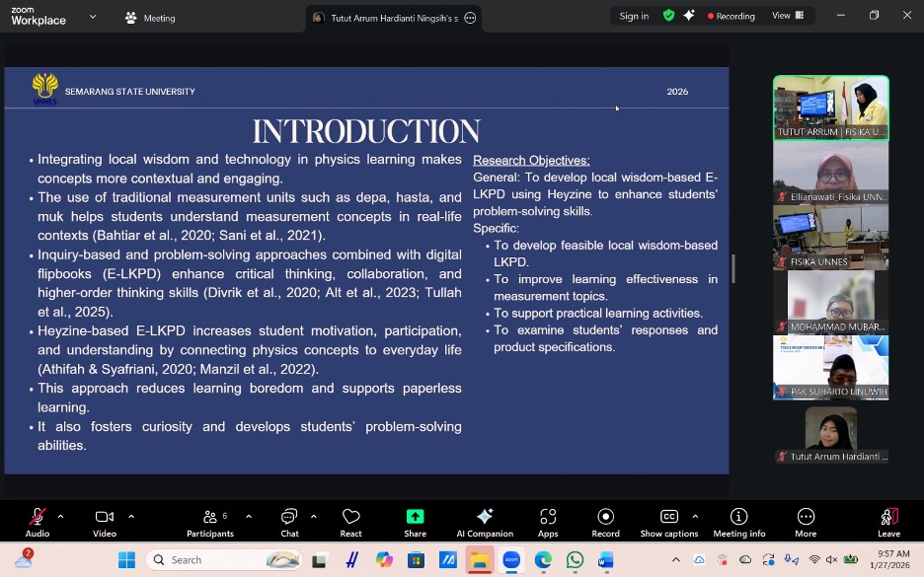Open WhatsApp from the Windows taskbar
Screen dimensions: 924x578
coord(575,560)
